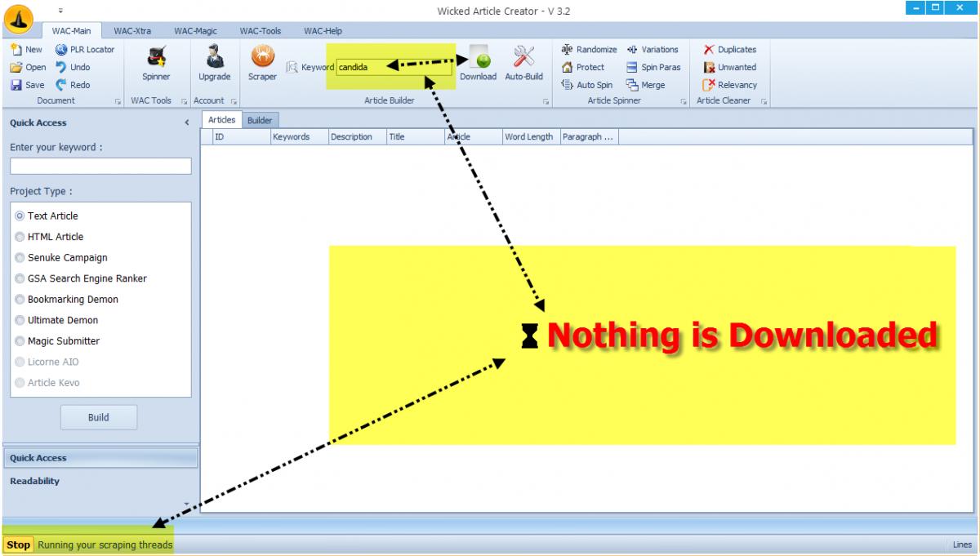Switch to the Articles tab
Image resolution: width=980 pixels, height=556 pixels.
coord(221,120)
